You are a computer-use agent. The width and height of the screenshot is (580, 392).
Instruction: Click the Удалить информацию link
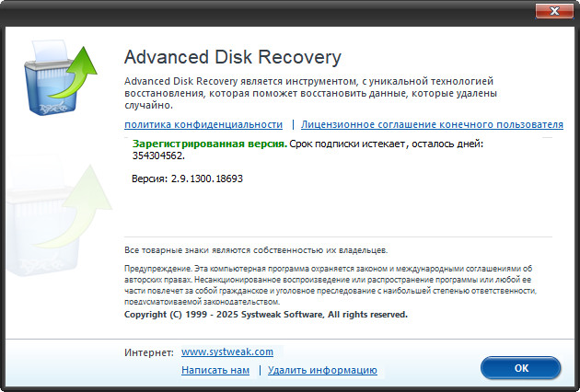coord(322,370)
